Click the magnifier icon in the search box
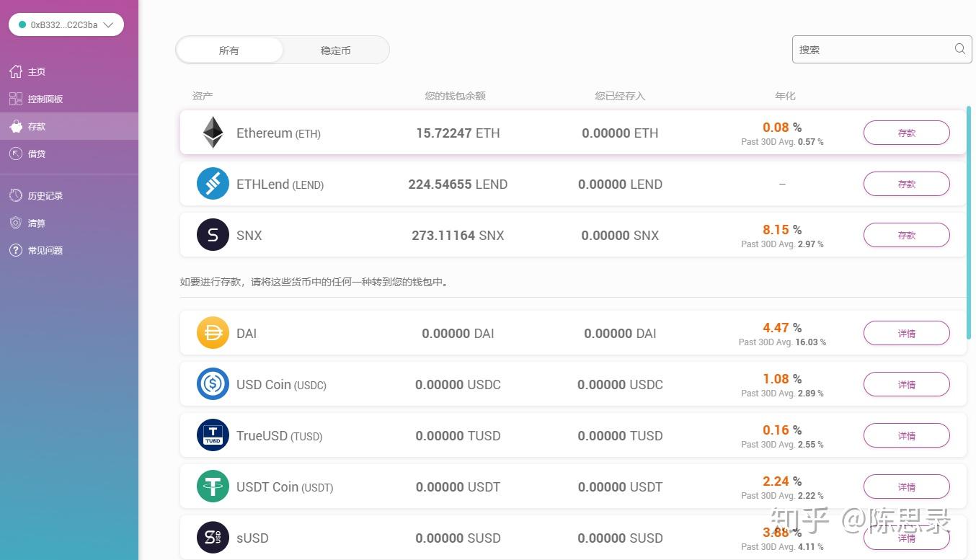 [959, 48]
